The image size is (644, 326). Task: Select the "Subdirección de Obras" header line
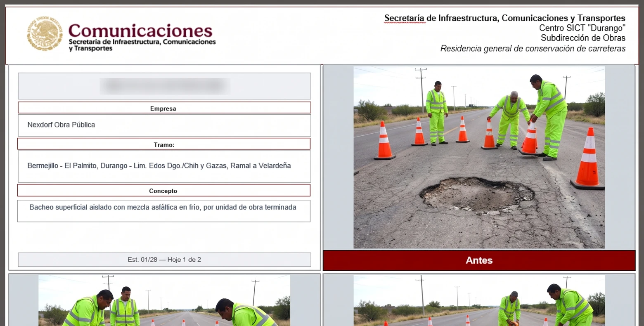pos(583,38)
